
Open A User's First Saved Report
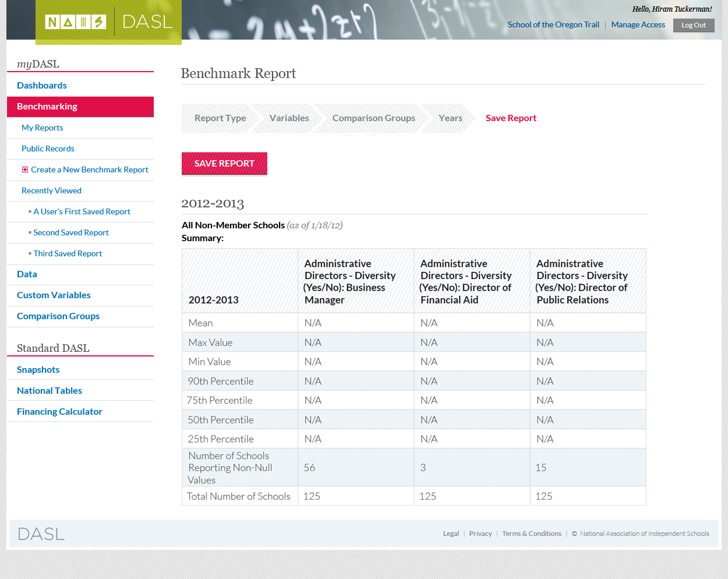pos(82,211)
